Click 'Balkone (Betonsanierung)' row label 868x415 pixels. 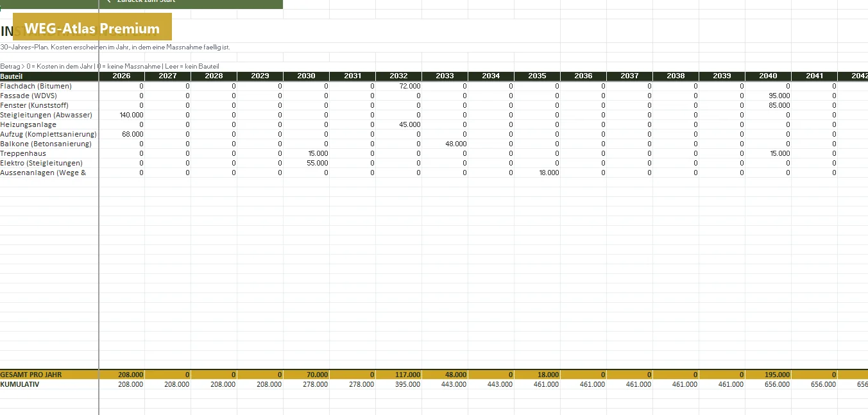(x=46, y=144)
